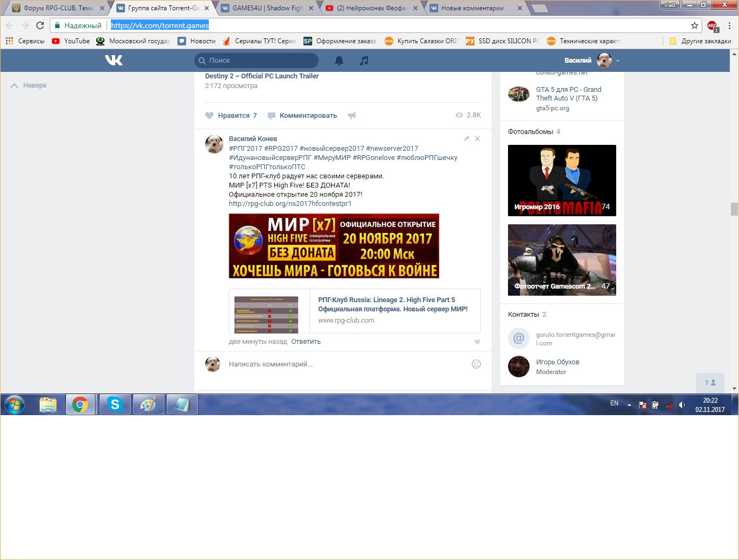Open the notepad app in taskbar
The height and width of the screenshot is (560, 739).
(x=182, y=404)
